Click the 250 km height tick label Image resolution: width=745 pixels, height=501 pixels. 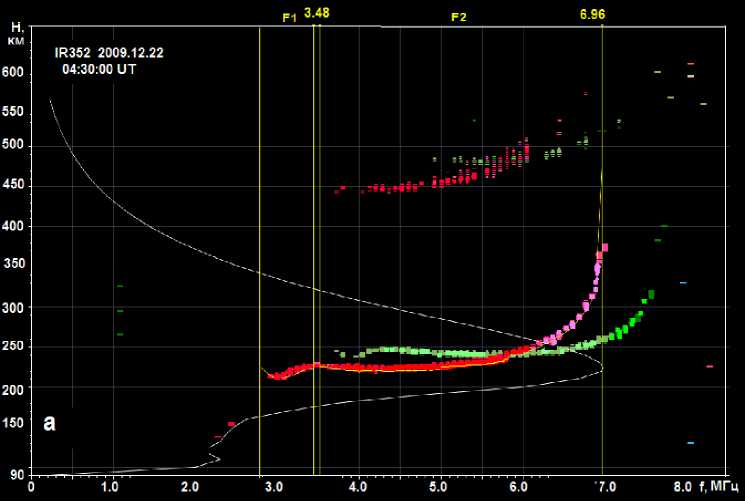coord(13,346)
